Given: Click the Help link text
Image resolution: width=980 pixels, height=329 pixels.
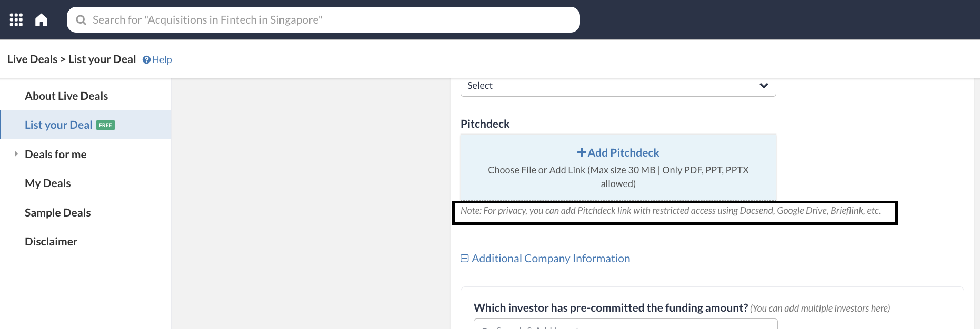Looking at the screenshot, I should pyautogui.click(x=162, y=60).
